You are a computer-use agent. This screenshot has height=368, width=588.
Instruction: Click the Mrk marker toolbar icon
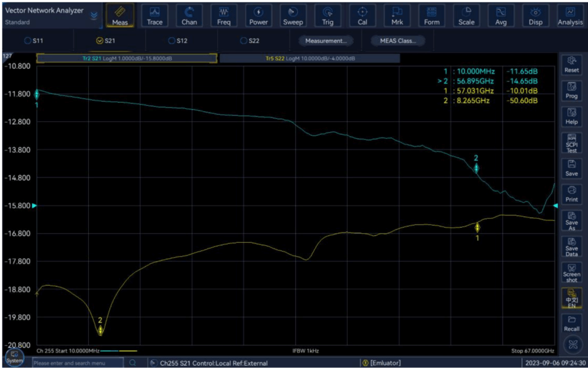[397, 16]
